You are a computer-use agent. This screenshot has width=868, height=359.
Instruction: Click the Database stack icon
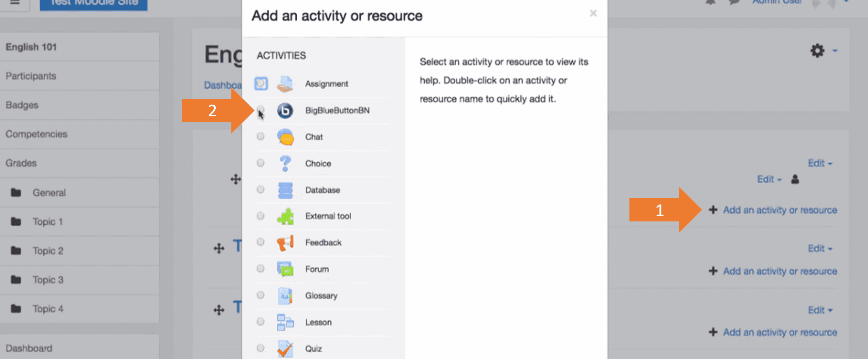click(x=285, y=190)
